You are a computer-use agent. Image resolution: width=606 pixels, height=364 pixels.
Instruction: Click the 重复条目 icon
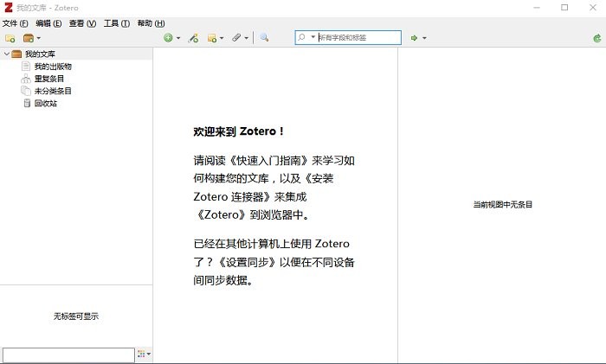(x=26, y=79)
